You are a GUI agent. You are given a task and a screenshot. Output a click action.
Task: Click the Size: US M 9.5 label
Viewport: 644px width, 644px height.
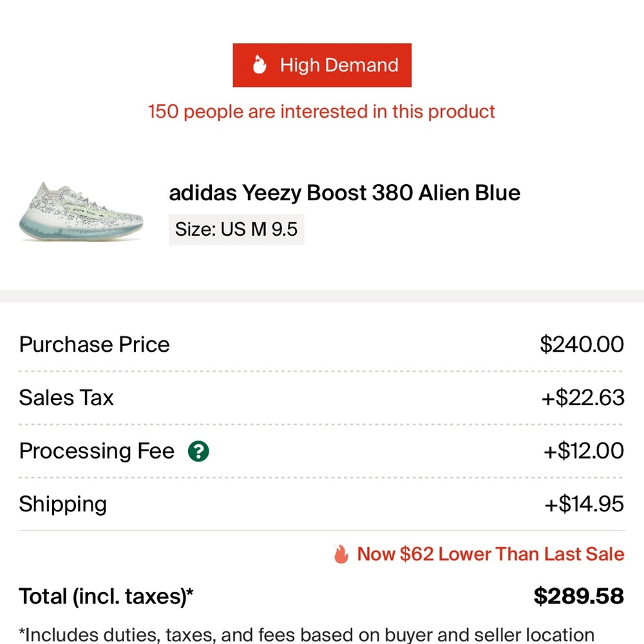click(x=236, y=229)
